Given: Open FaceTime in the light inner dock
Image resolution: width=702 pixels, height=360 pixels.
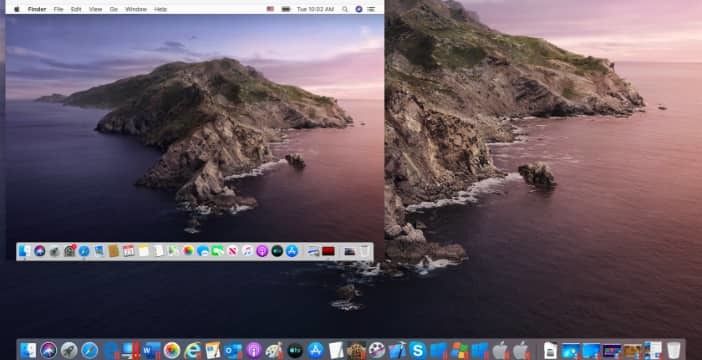Looking at the screenshot, I should point(218,251).
